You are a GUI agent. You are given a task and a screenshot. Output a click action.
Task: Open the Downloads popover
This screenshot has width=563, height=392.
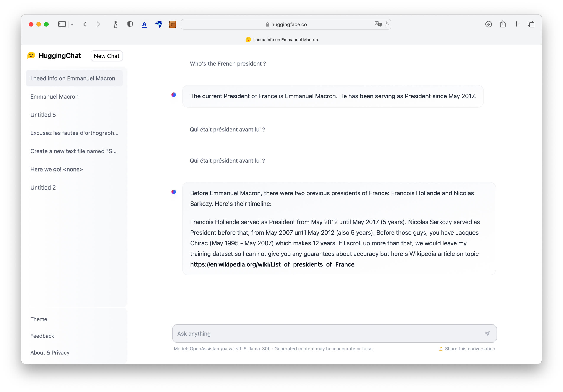point(488,24)
